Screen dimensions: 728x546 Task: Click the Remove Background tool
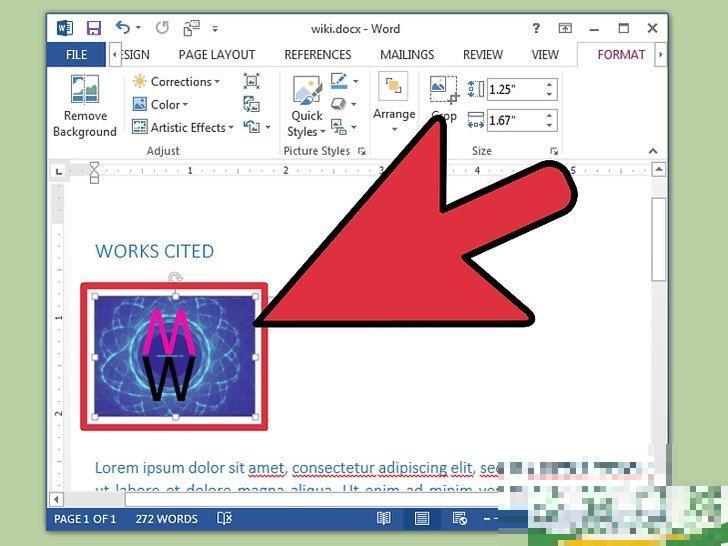[84, 106]
